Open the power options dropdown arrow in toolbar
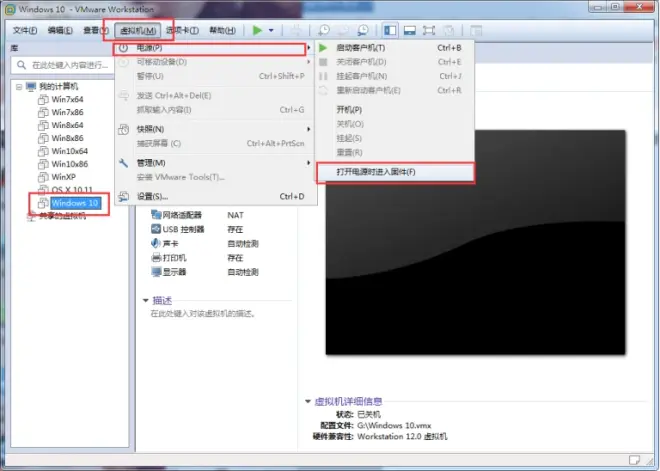660x471 pixels. (271, 30)
